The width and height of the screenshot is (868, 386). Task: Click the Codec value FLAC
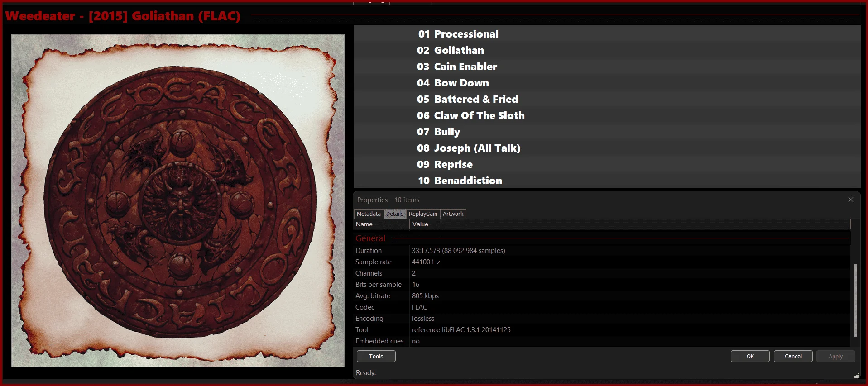pos(419,307)
